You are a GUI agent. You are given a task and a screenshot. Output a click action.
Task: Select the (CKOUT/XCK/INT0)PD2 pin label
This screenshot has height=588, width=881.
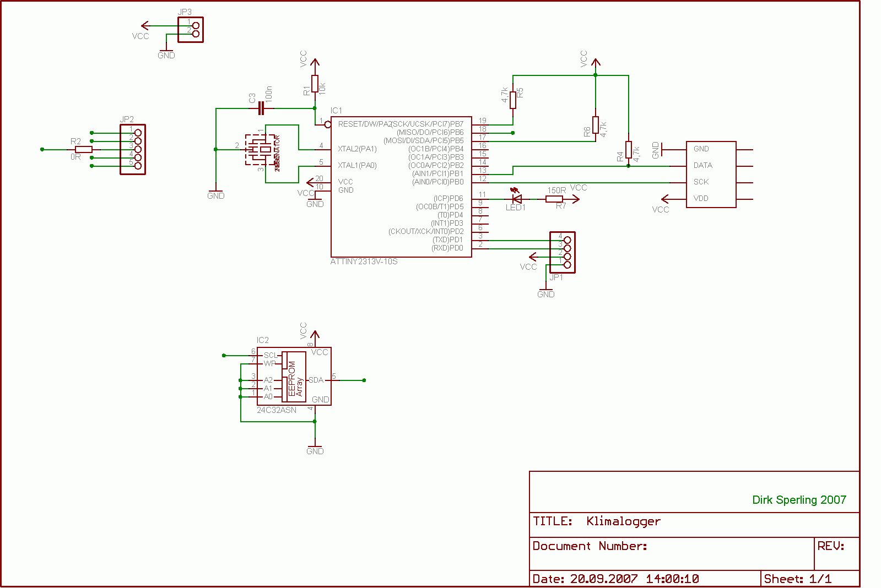coord(426,231)
